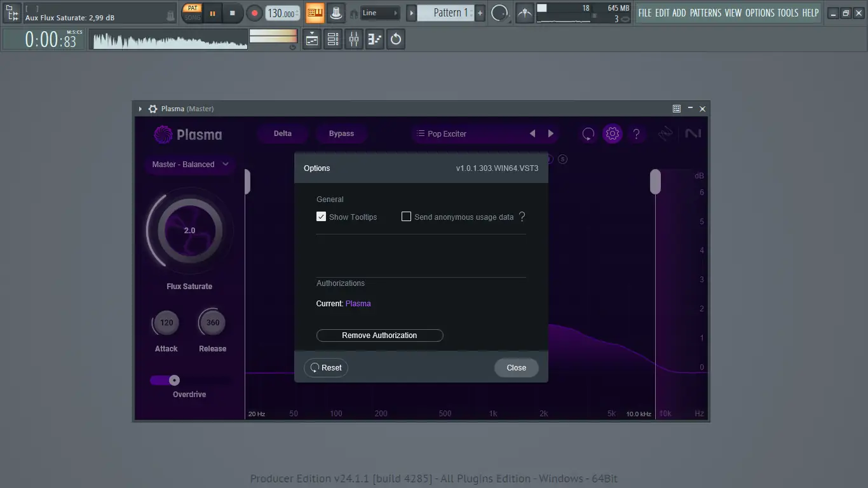The height and width of the screenshot is (488, 868).
Task: Close the Options dialog with Close button
Action: click(517, 368)
